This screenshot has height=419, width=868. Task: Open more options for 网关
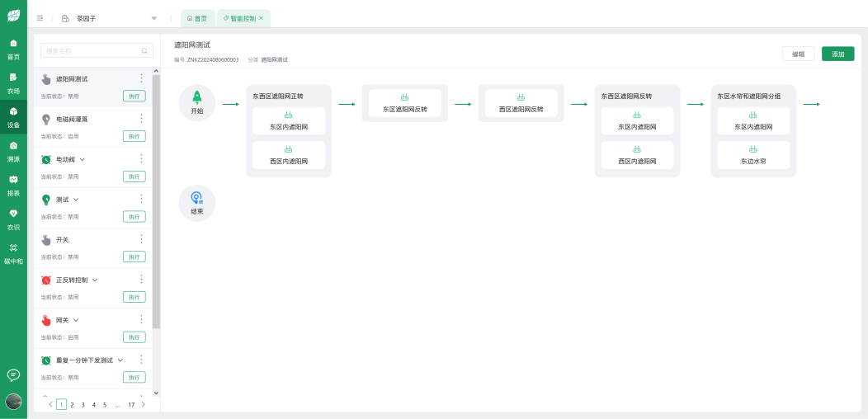coord(141,319)
